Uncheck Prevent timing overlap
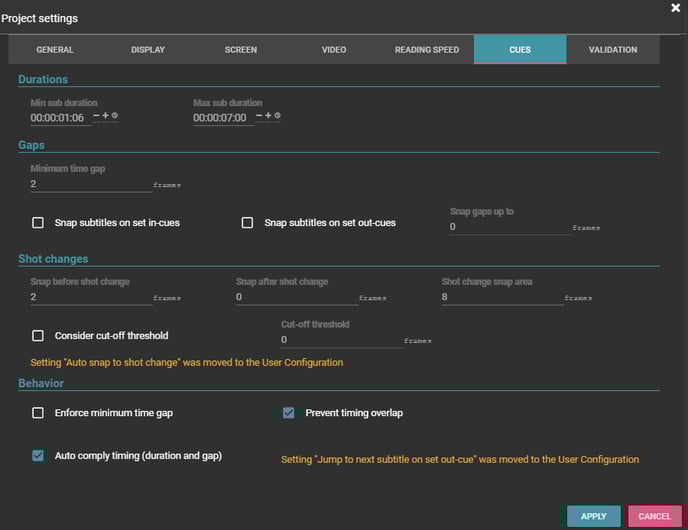The image size is (688, 530). point(289,413)
